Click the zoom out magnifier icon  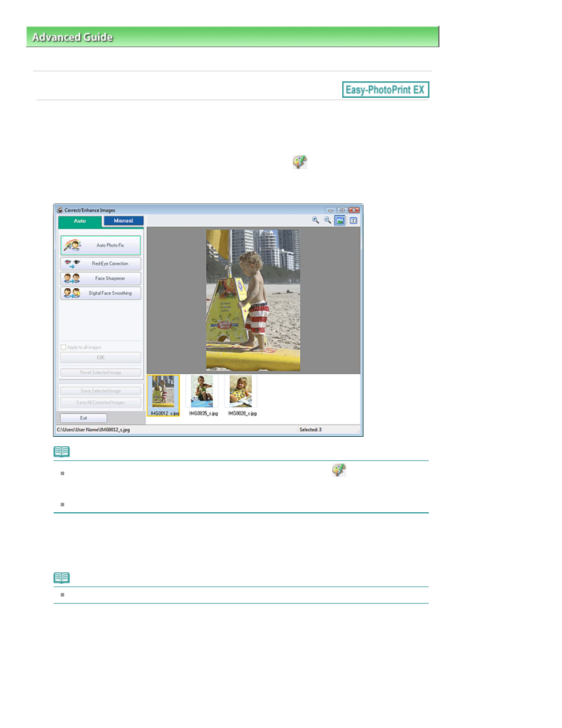tap(328, 220)
